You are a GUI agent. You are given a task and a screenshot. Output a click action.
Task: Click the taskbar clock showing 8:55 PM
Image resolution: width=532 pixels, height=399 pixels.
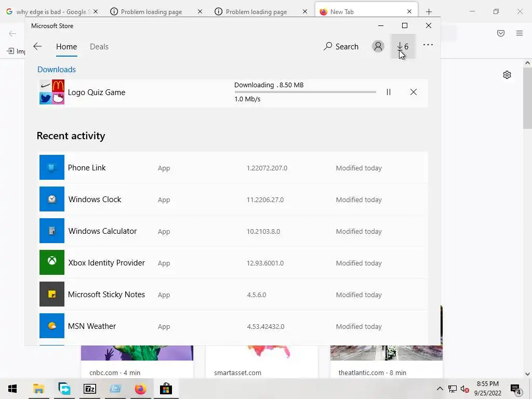click(x=487, y=389)
